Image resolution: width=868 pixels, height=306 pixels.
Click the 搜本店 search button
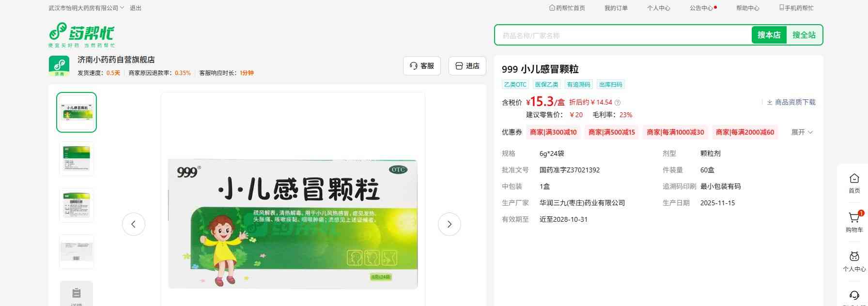[x=769, y=35]
